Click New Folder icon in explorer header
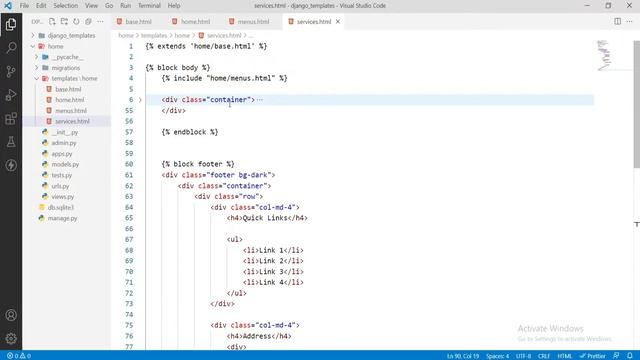This screenshot has width=640, height=360. coord(64,22)
